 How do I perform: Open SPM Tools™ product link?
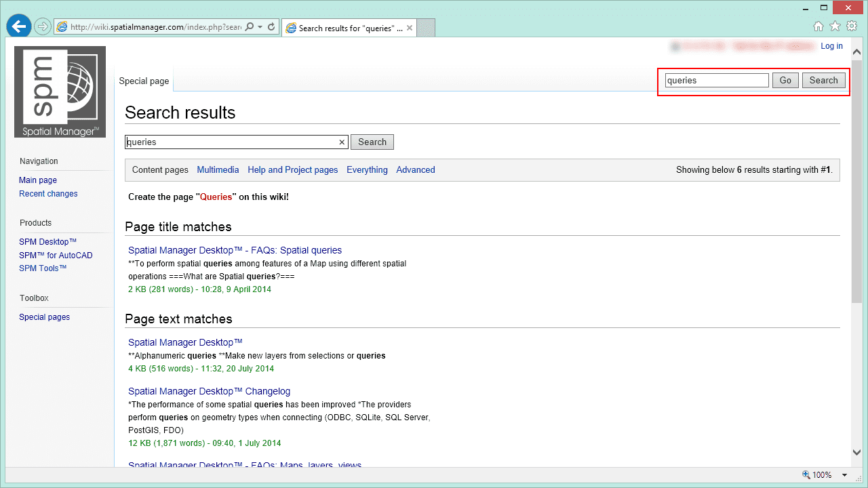coord(43,268)
